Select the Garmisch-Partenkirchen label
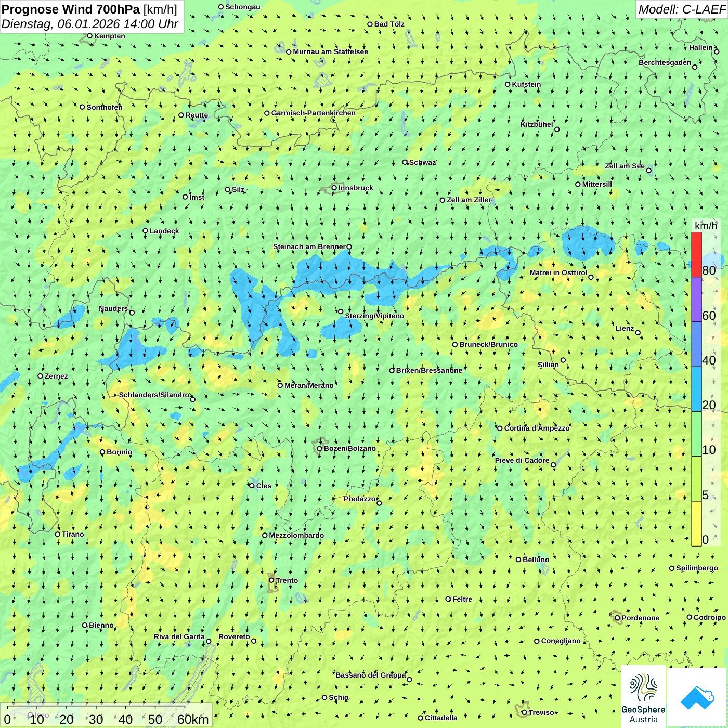Screen dimensions: 728x728 [x=314, y=113]
